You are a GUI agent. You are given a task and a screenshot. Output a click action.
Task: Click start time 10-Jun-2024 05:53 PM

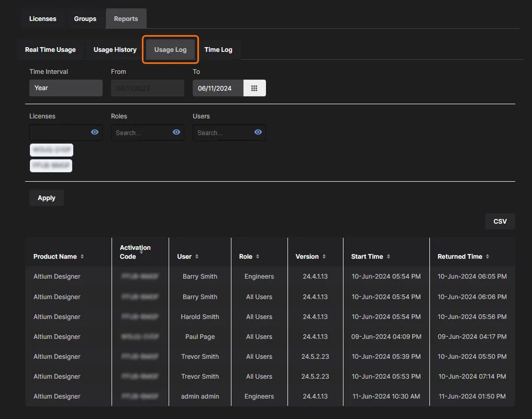pyautogui.click(x=386, y=376)
